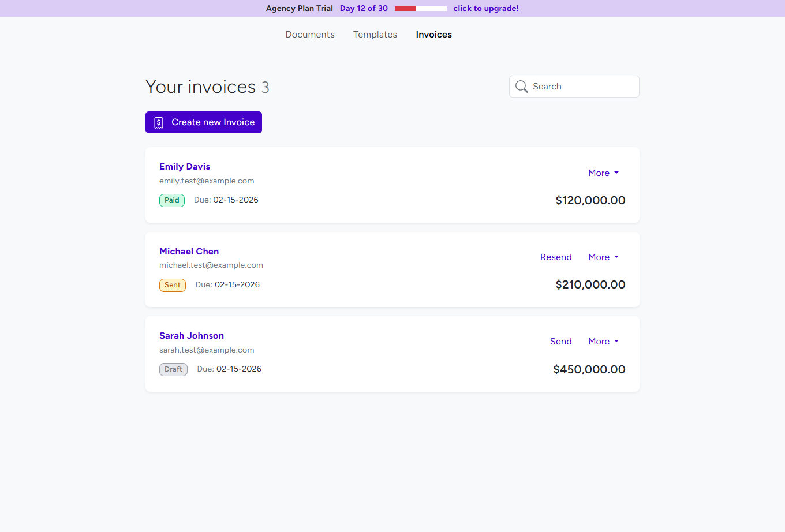
Task: Click the invoice icon on Create new Invoice button
Action: tap(159, 122)
